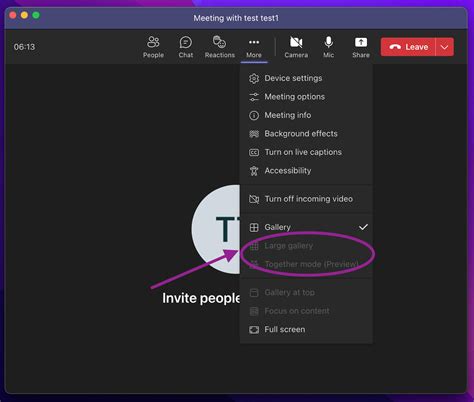Click the crossed-out camera incoming video icon

(254, 199)
